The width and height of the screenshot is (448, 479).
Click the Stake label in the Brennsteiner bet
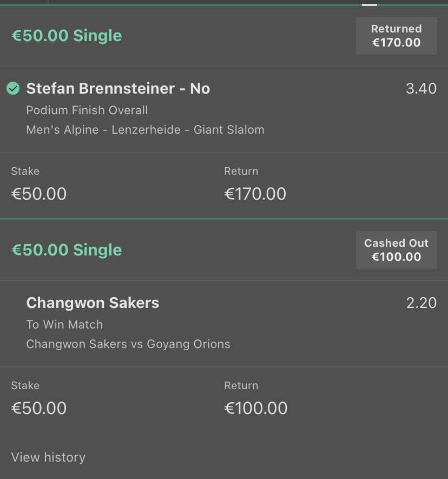pyautogui.click(x=25, y=171)
